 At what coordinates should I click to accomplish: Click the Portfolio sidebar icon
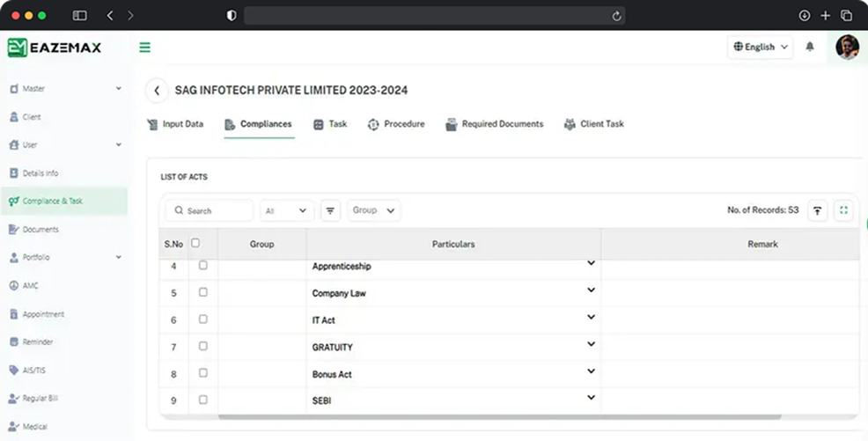[14, 257]
